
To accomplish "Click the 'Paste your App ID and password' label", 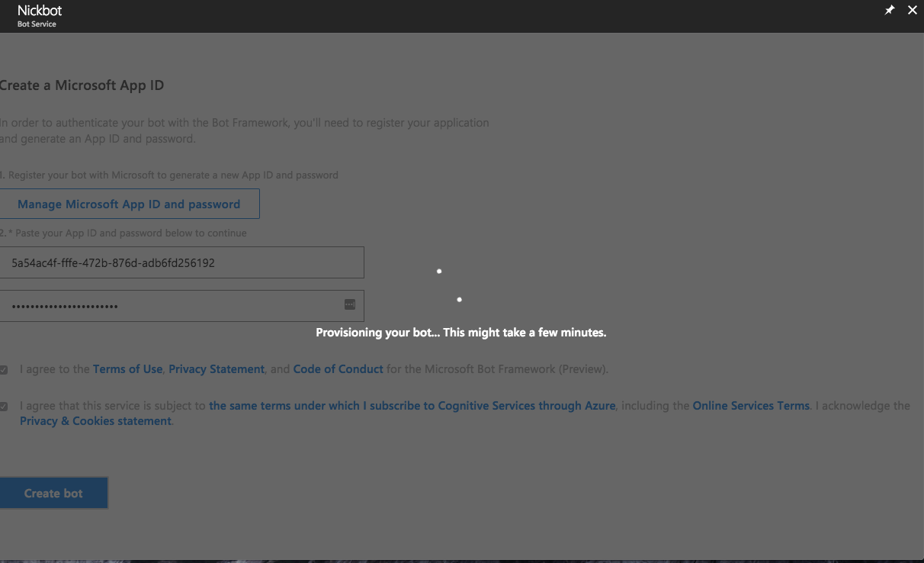I will [124, 233].
